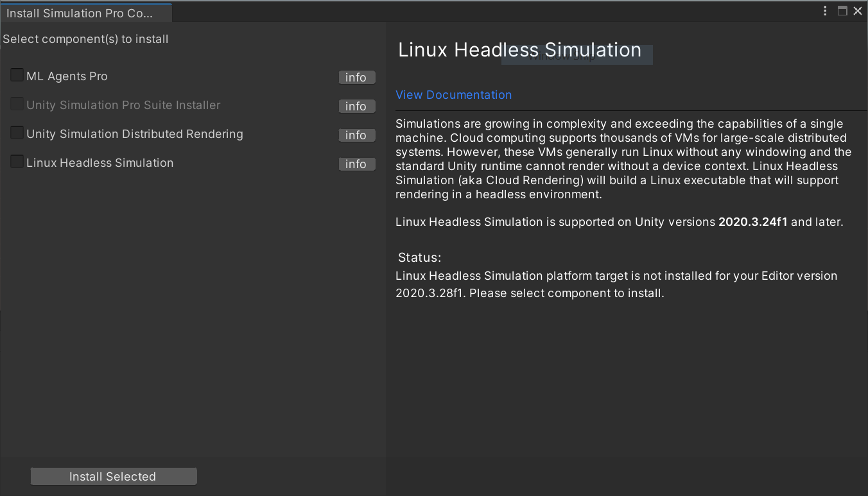Open the window's three-dot options menu
The image size is (868, 496).
pyautogui.click(x=826, y=11)
